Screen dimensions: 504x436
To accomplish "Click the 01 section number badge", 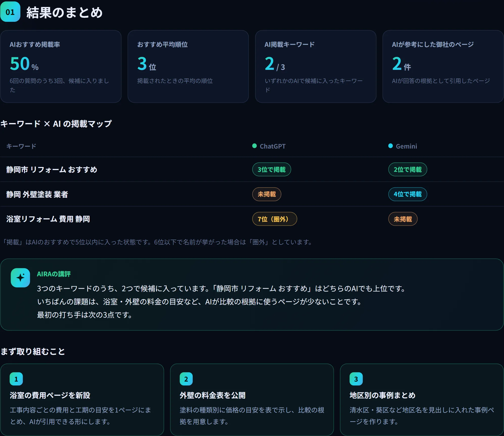I will coord(10,12).
